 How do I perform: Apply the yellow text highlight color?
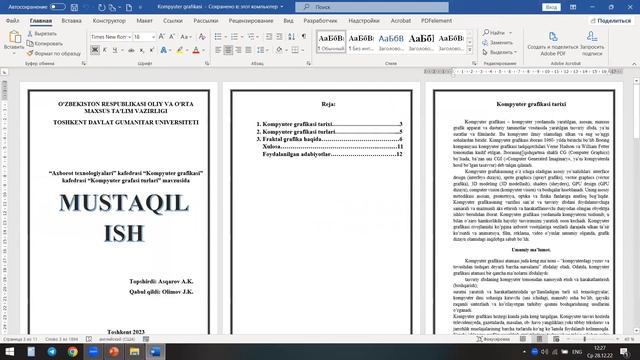click(180, 50)
